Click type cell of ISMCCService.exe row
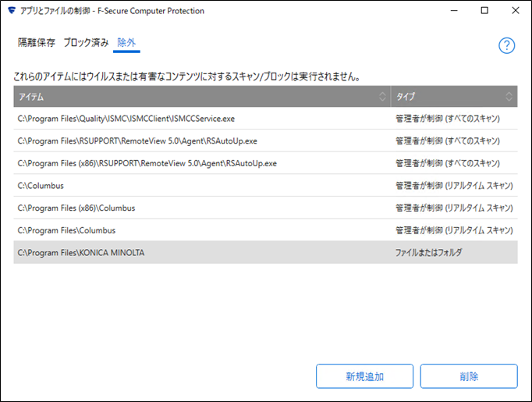Image resolution: width=532 pixels, height=402 pixels. pos(448,119)
